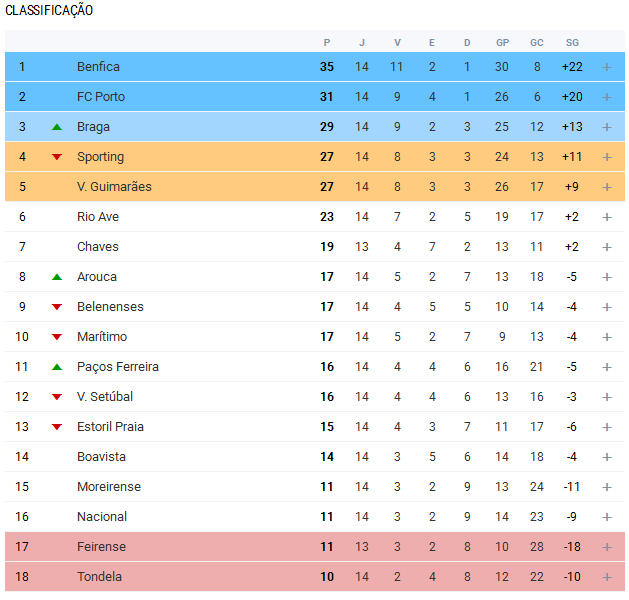The height and width of the screenshot is (600, 629).
Task: Click the red down arrow beside V. Setúbal
Action: (x=57, y=397)
